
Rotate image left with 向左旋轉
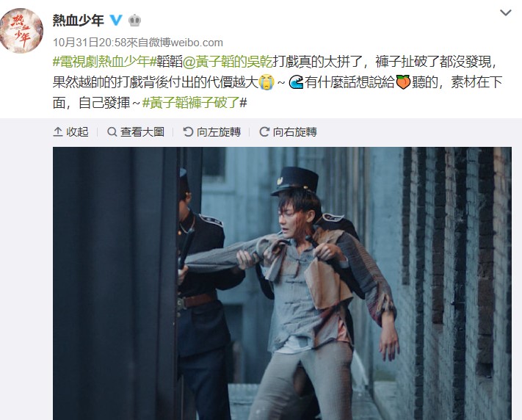[x=211, y=132]
